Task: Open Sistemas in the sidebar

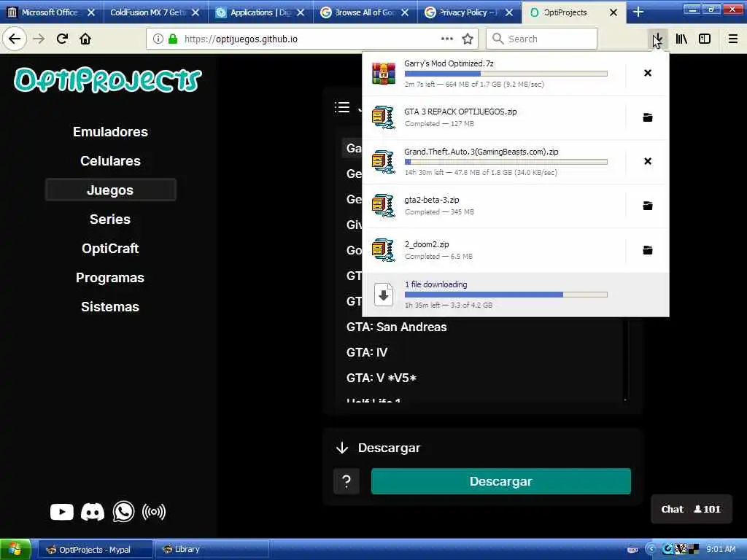Action: (110, 307)
